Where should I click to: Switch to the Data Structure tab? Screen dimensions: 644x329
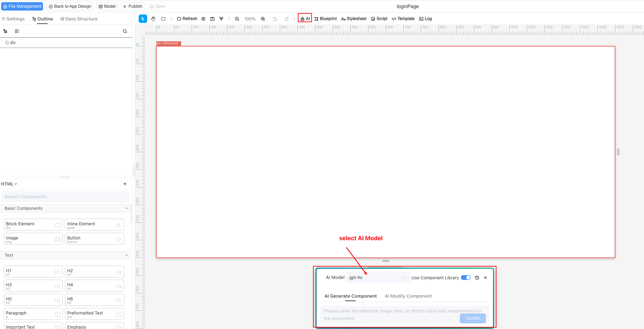(x=79, y=19)
